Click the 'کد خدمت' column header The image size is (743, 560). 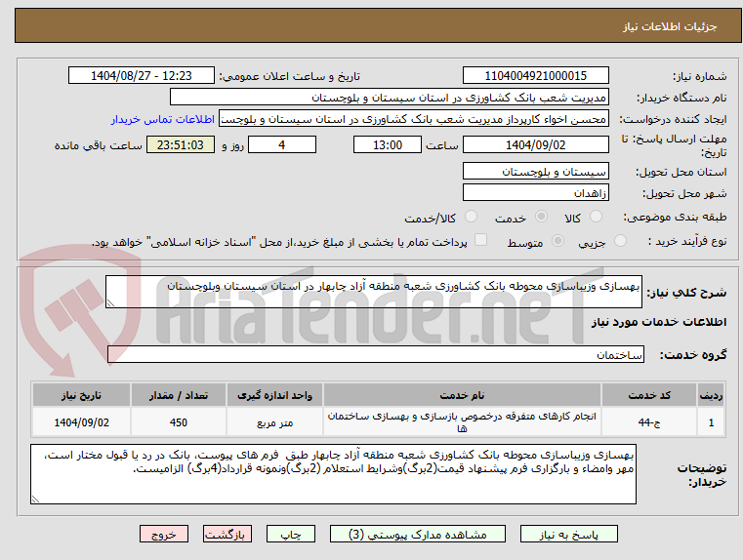pyautogui.click(x=649, y=395)
